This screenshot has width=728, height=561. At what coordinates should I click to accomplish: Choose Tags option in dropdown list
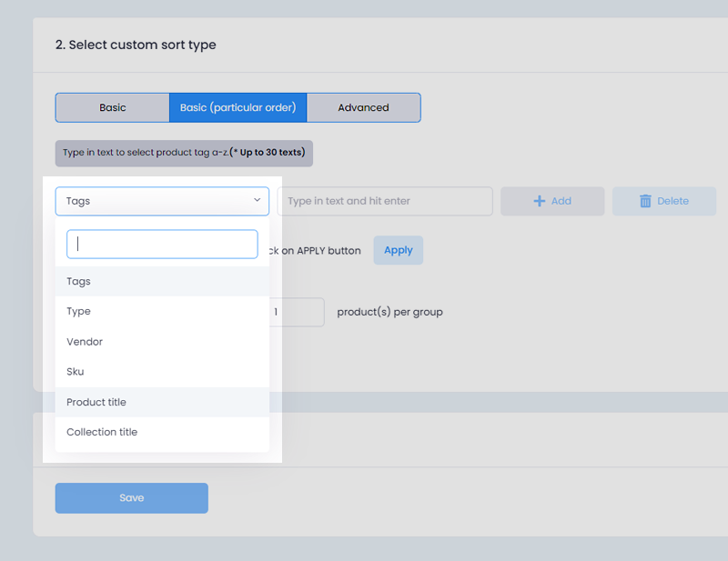162,281
